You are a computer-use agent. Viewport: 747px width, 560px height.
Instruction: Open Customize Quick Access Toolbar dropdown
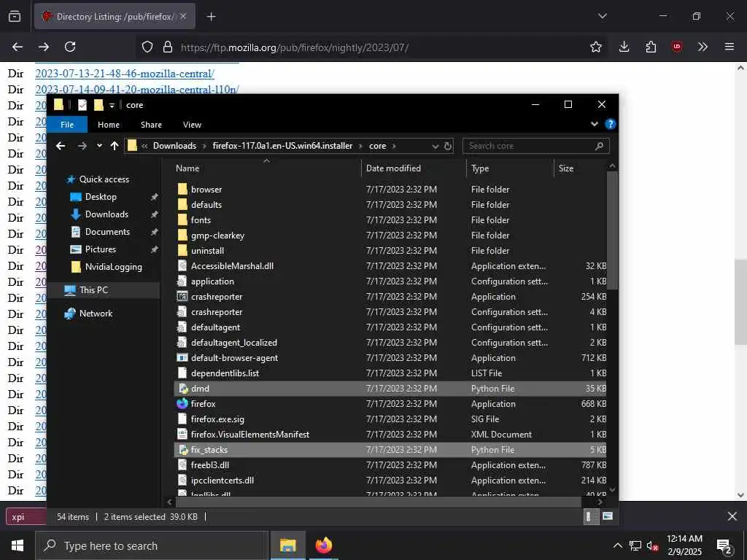click(112, 106)
